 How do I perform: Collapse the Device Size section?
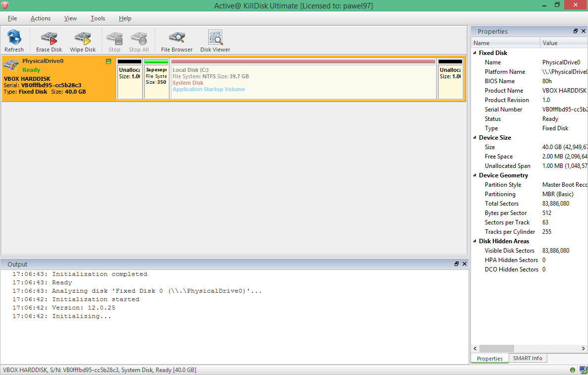click(x=475, y=138)
